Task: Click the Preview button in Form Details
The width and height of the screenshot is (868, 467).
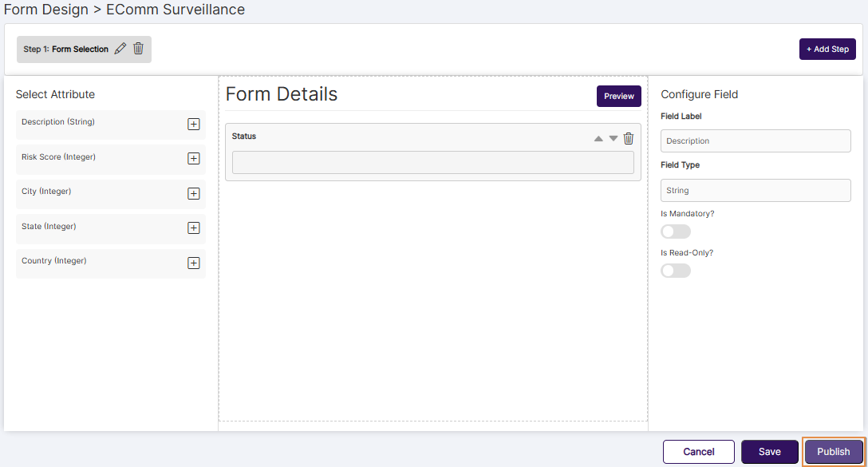Action: click(x=618, y=96)
